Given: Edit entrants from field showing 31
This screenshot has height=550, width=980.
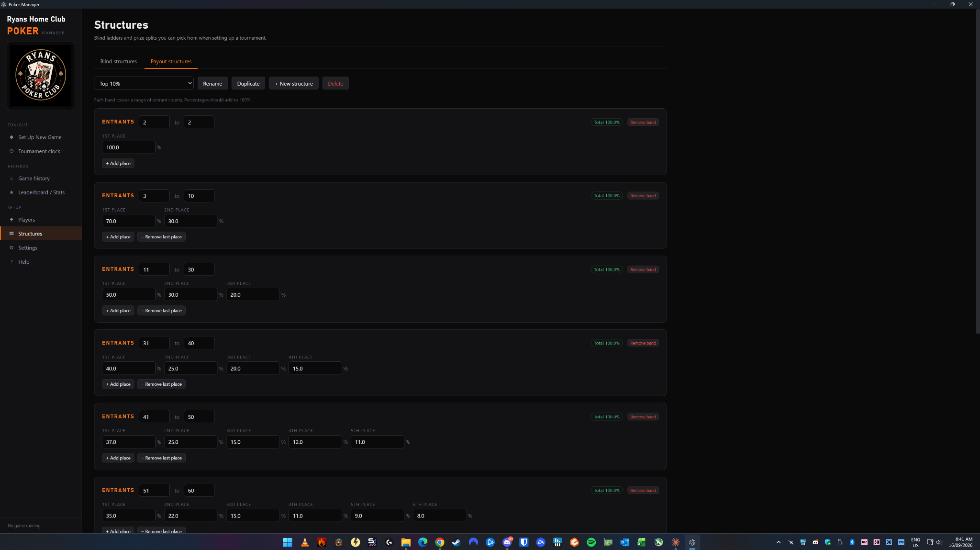Looking at the screenshot, I should point(154,343).
